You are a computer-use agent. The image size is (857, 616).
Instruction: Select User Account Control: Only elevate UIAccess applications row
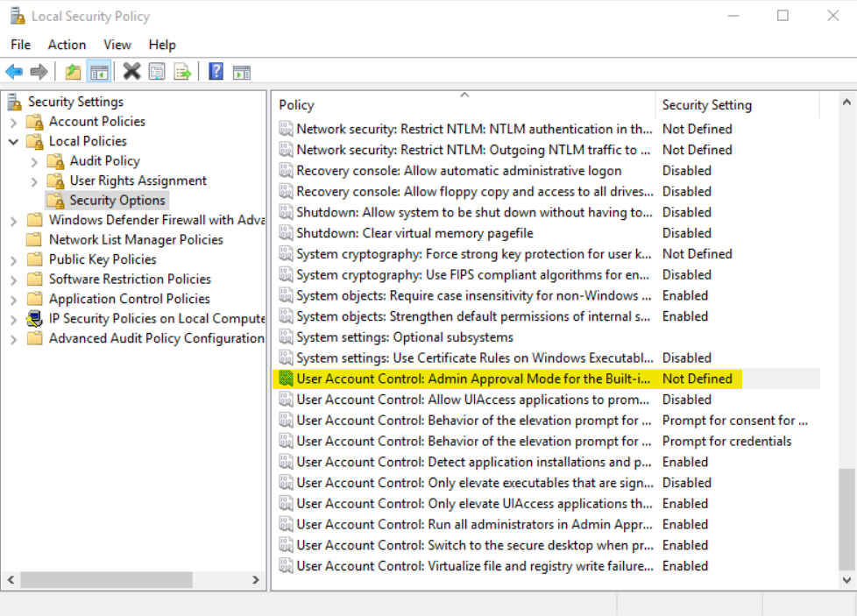pos(546,504)
